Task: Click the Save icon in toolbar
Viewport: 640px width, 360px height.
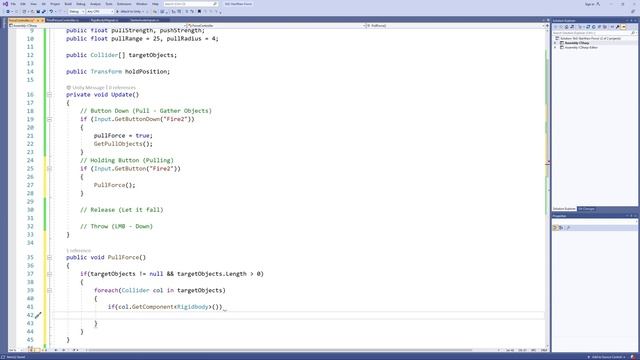Action: [38, 11]
